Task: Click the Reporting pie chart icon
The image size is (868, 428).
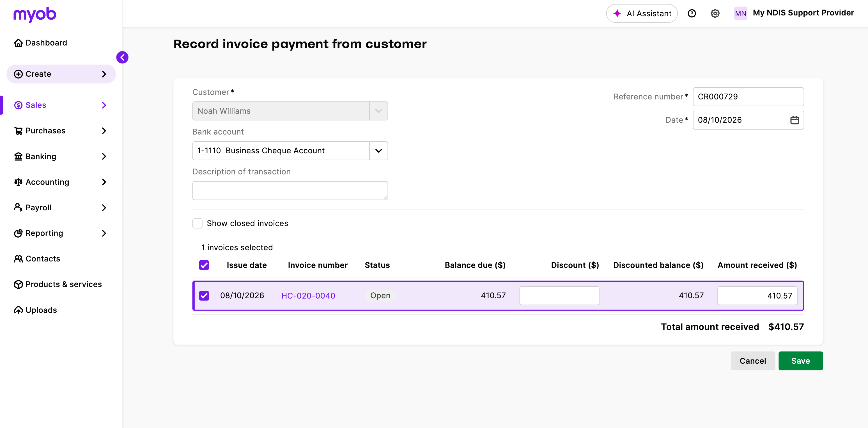Action: tap(18, 233)
